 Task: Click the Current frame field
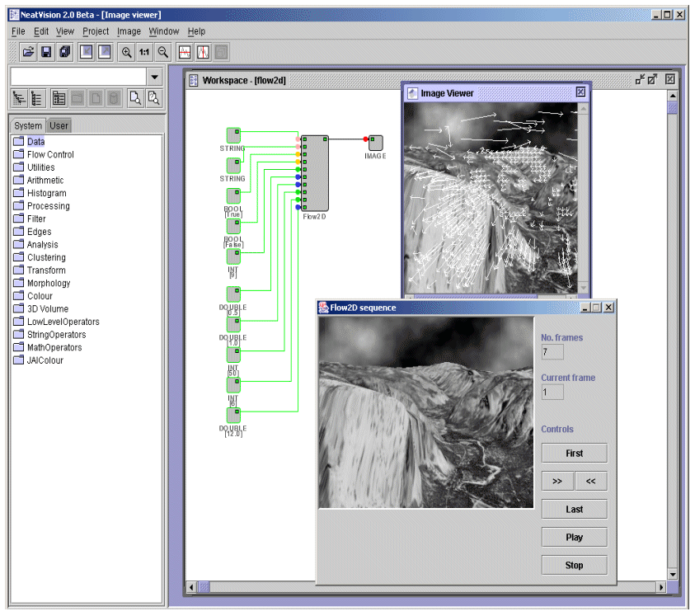[x=552, y=392]
